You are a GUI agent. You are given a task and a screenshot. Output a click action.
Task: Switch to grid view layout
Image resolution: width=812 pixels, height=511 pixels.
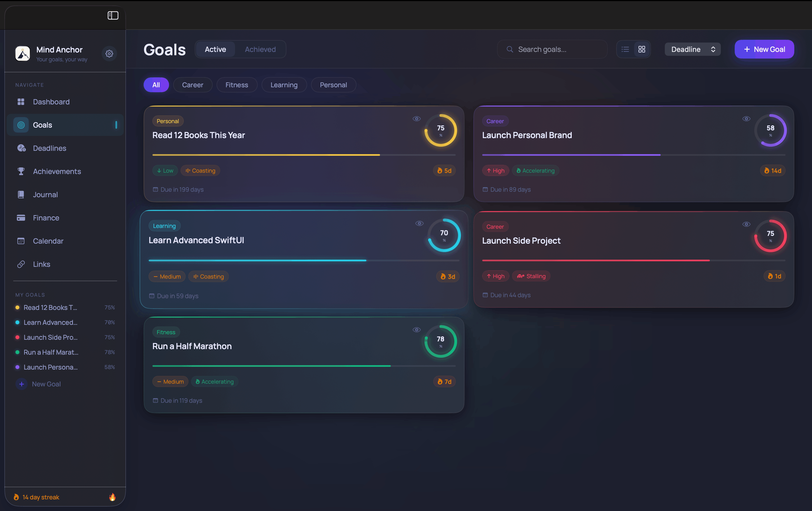pos(642,50)
